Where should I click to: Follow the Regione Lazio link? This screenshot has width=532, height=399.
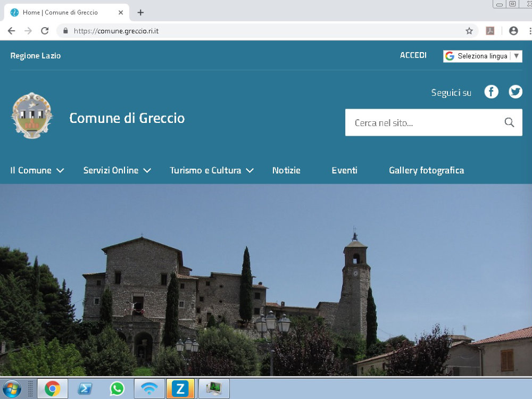(x=36, y=56)
